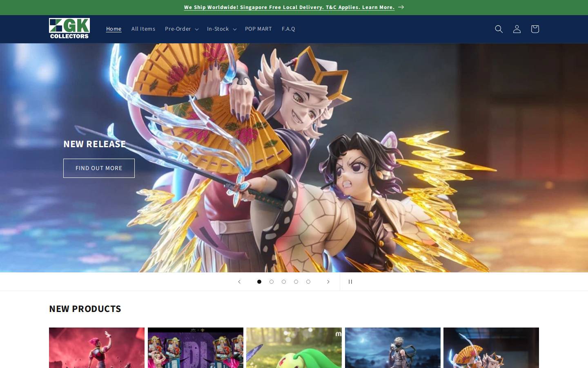The width and height of the screenshot is (588, 368).
Task: Open the search magnifier icon
Action: pyautogui.click(x=499, y=29)
